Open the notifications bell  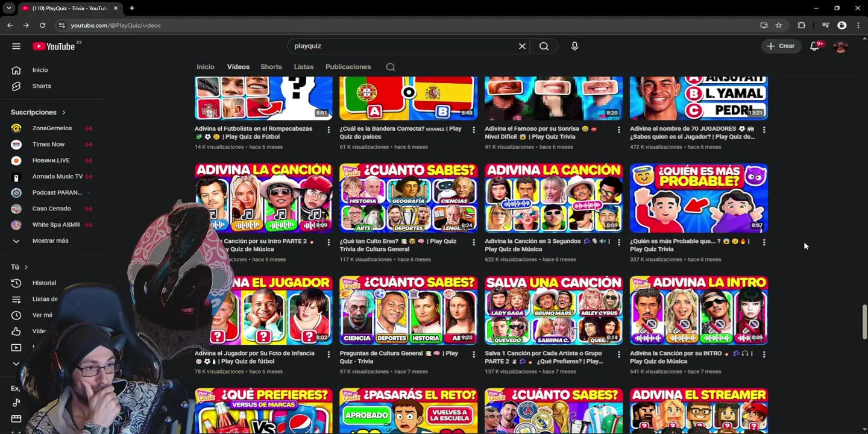pyautogui.click(x=814, y=46)
